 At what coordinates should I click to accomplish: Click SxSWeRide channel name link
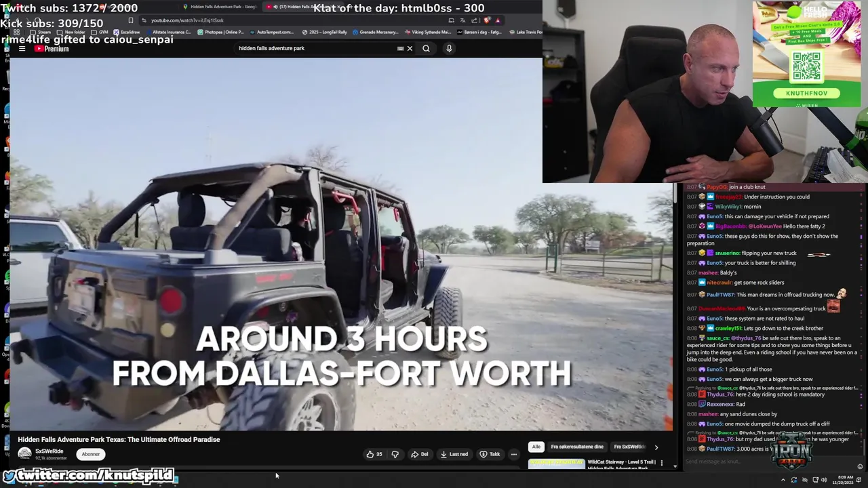(x=50, y=451)
